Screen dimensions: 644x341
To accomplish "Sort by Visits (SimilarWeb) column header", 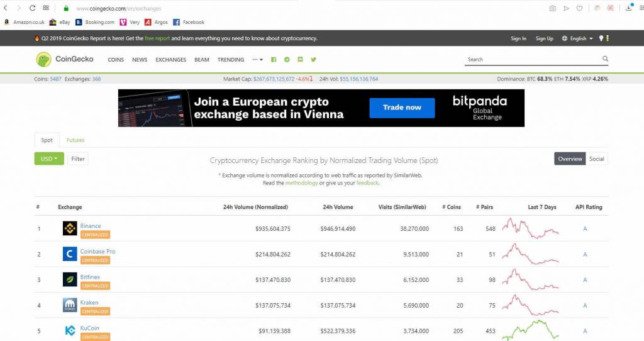I will coord(402,207).
